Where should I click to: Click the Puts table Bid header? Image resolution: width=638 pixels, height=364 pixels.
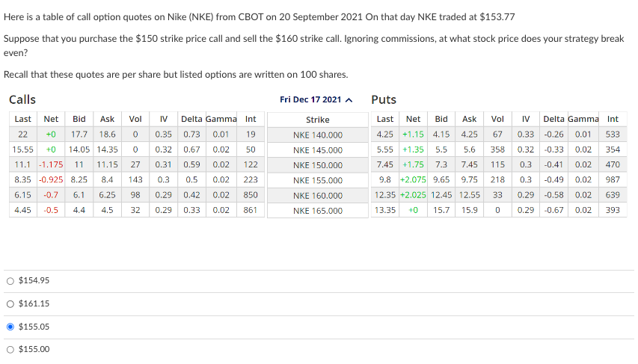point(441,119)
